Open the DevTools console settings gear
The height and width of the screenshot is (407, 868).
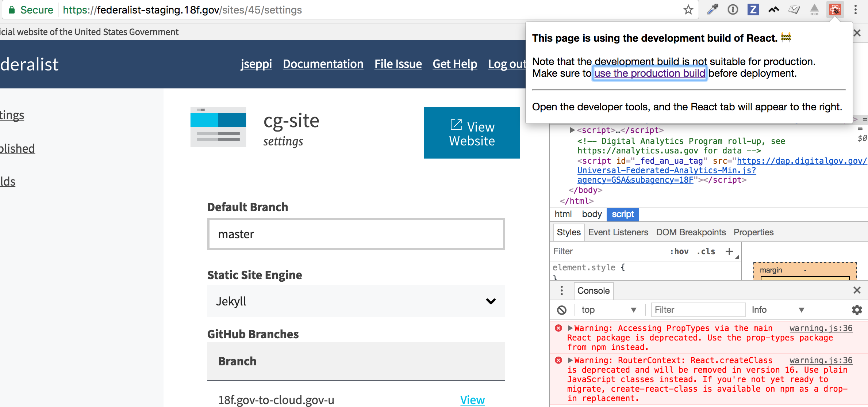click(x=857, y=310)
